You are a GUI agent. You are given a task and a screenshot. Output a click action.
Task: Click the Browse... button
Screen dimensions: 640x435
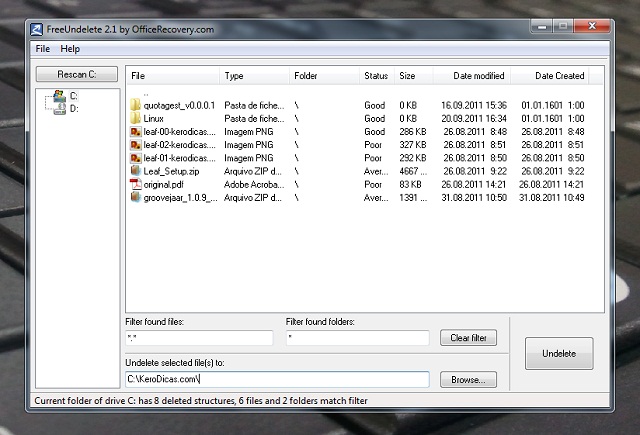468,380
